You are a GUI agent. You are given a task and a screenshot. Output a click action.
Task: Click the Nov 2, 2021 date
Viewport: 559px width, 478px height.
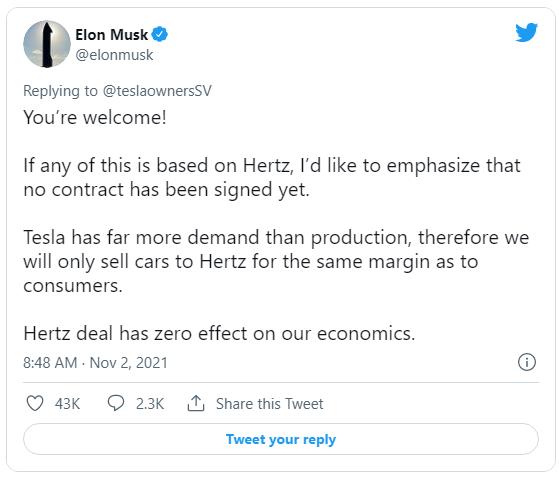[128, 363]
